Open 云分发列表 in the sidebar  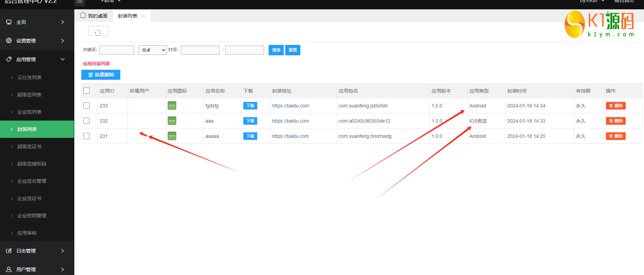[x=37, y=77]
